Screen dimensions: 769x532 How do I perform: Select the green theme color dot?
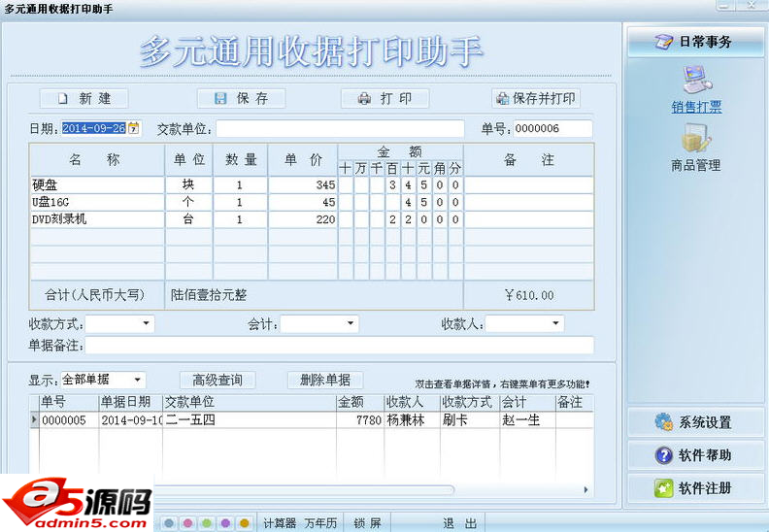coord(207,523)
